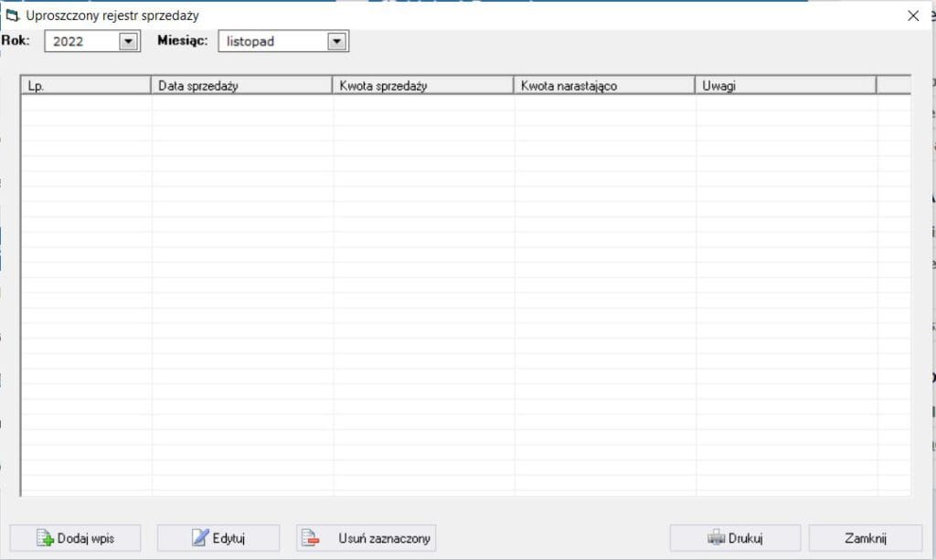Click the pencil icon on Edytuj
This screenshot has width=936, height=560.
pos(200,538)
